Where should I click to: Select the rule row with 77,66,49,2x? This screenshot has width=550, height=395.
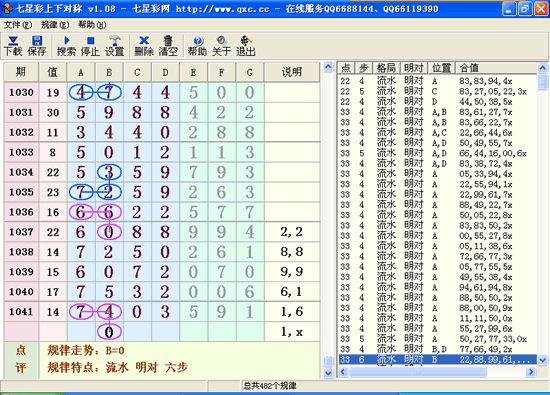(437, 349)
